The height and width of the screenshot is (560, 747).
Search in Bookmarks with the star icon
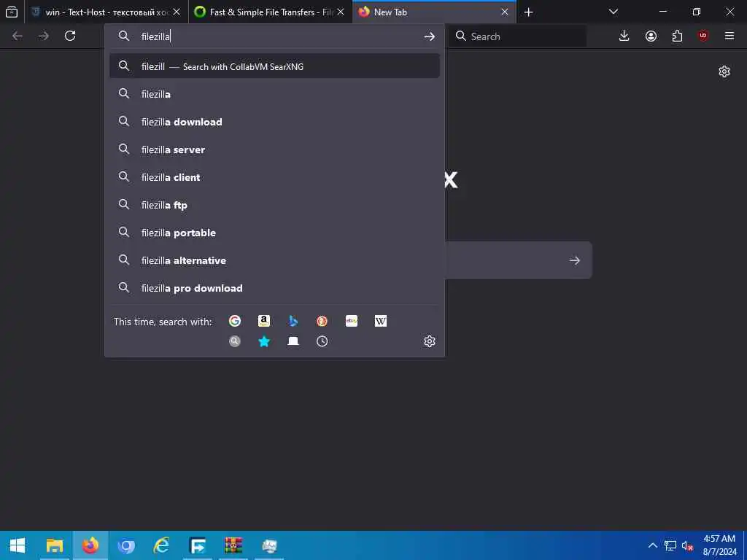[264, 341]
